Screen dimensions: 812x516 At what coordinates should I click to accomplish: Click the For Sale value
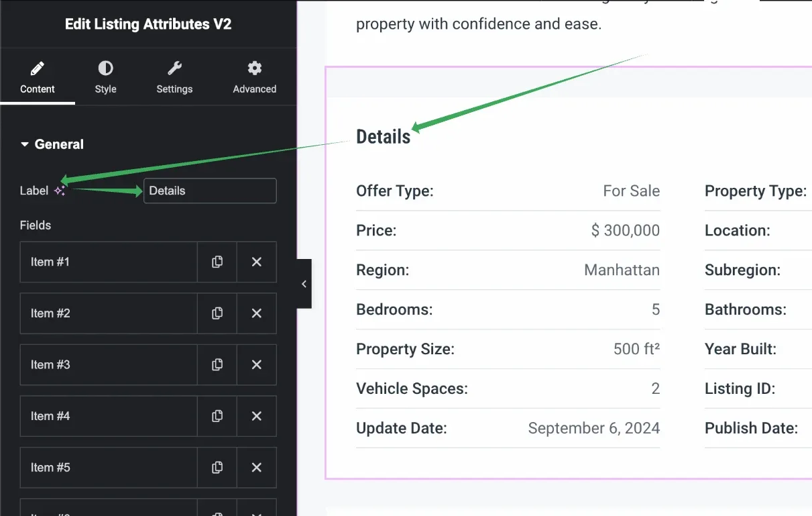(631, 191)
